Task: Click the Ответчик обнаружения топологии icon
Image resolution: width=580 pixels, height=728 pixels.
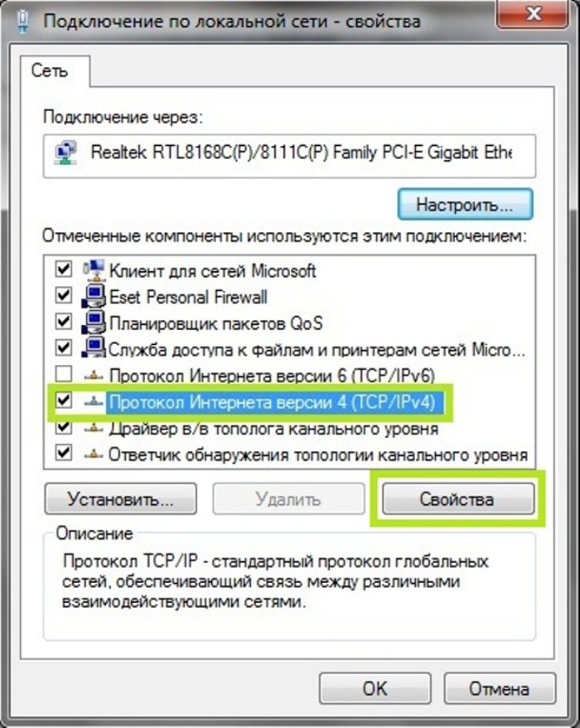Action: point(94,454)
